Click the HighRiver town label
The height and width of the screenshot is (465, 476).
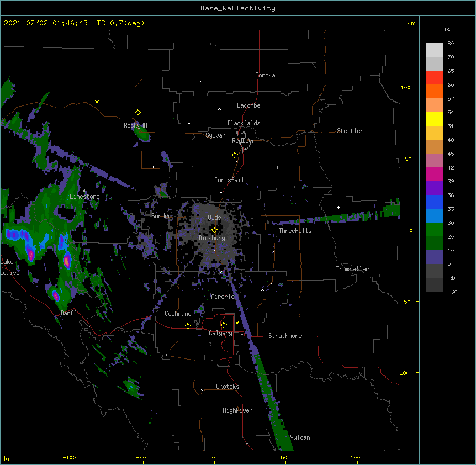click(x=237, y=410)
